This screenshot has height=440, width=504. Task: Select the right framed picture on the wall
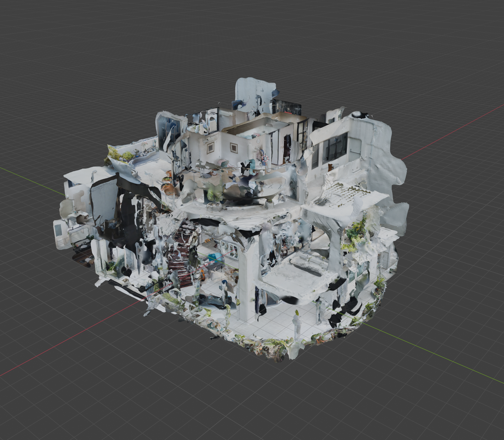[234, 147]
